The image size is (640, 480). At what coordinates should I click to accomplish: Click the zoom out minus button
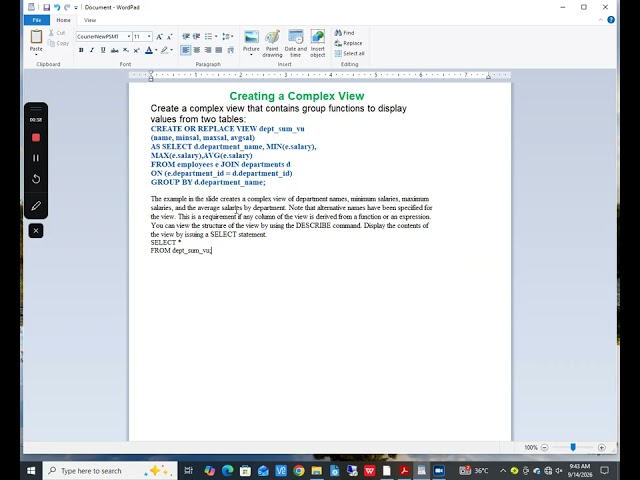544,448
